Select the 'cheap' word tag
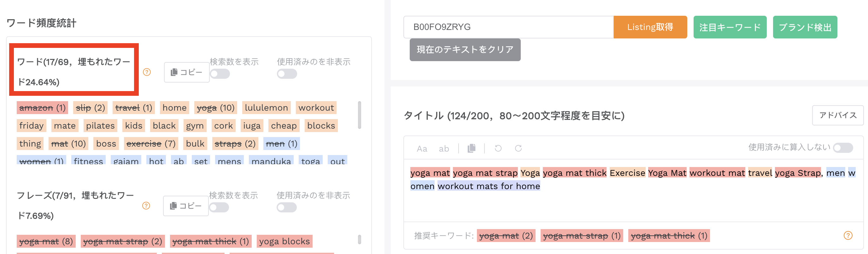This screenshot has height=254, width=868. 284,126
